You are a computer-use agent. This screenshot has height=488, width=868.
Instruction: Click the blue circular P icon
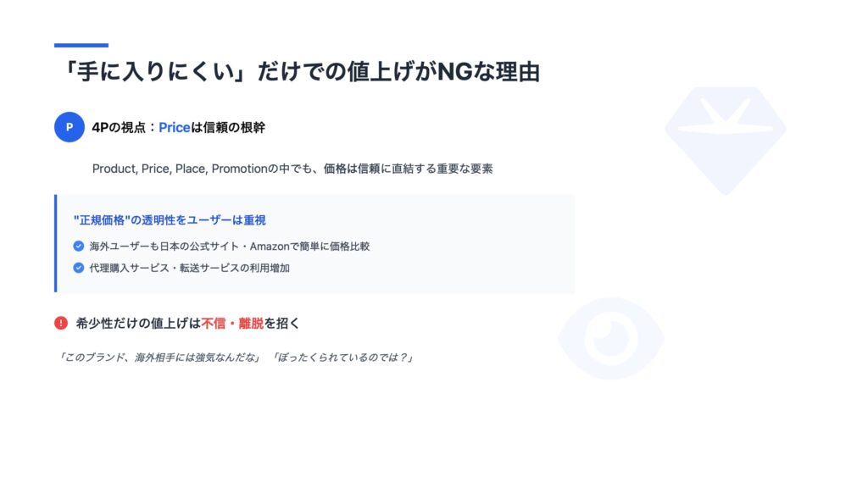(x=70, y=127)
